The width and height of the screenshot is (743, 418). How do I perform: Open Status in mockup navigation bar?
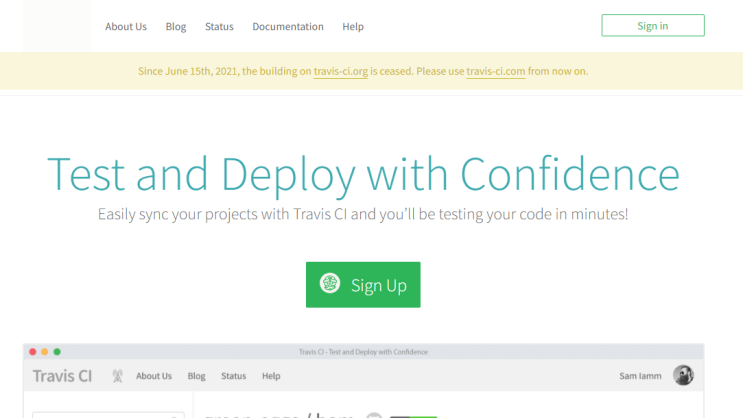[234, 376]
